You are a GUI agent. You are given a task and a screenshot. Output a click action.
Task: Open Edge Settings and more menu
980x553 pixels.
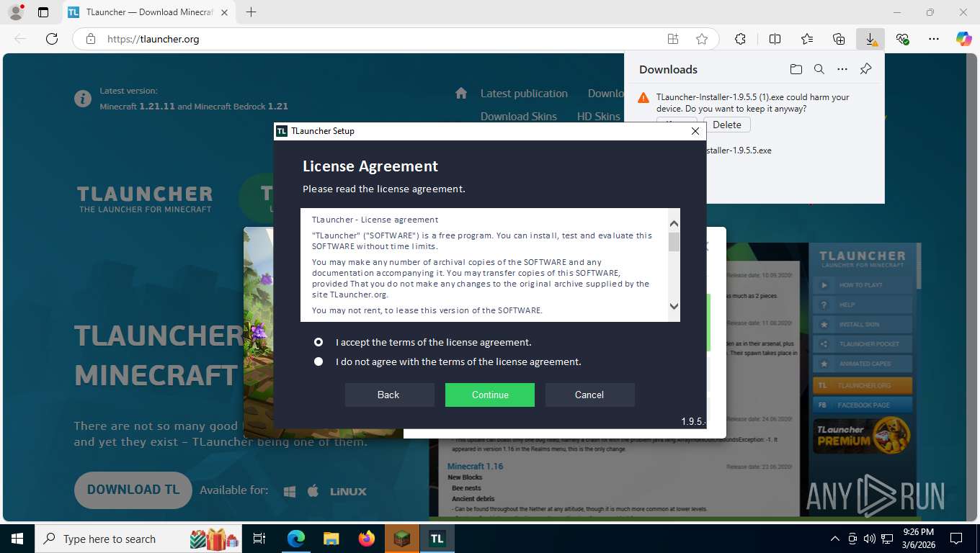(934, 39)
